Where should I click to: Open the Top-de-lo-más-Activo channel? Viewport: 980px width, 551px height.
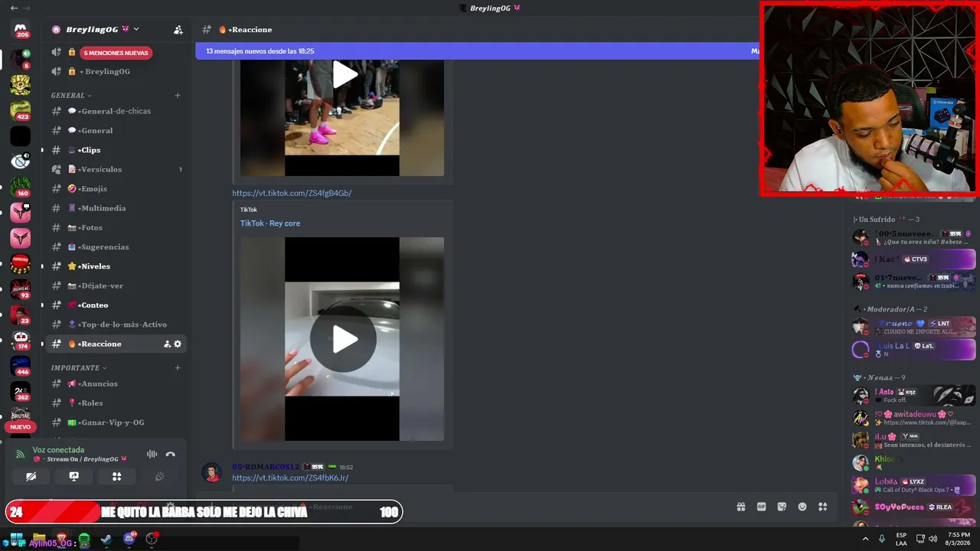(116, 324)
